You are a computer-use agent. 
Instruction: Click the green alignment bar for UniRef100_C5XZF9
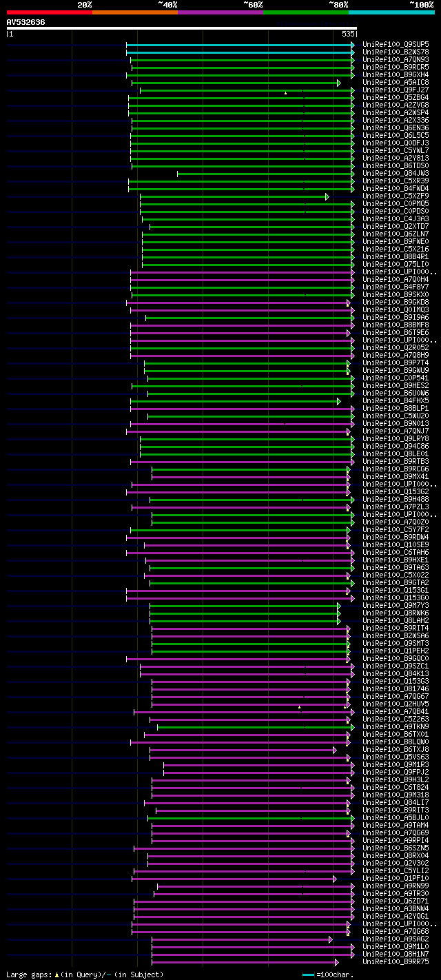[x=234, y=196]
